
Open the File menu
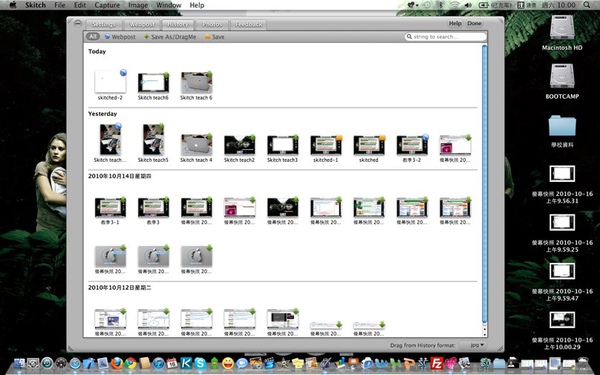60,5
